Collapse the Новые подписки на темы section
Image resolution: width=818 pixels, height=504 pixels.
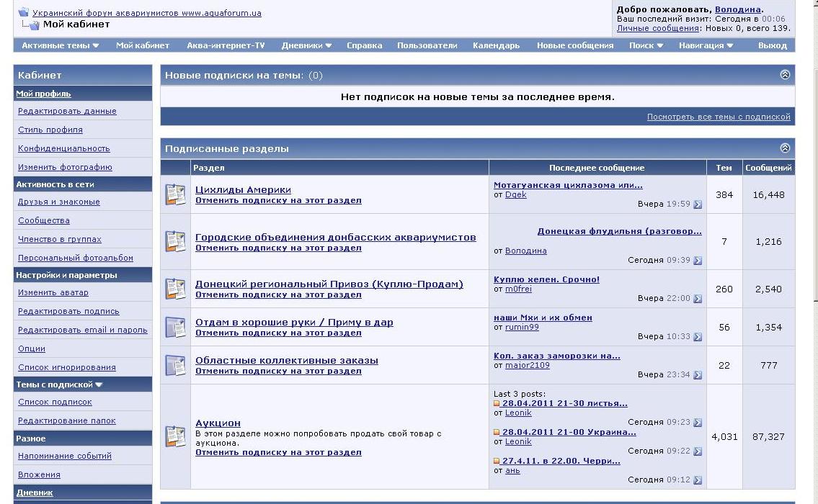785,75
